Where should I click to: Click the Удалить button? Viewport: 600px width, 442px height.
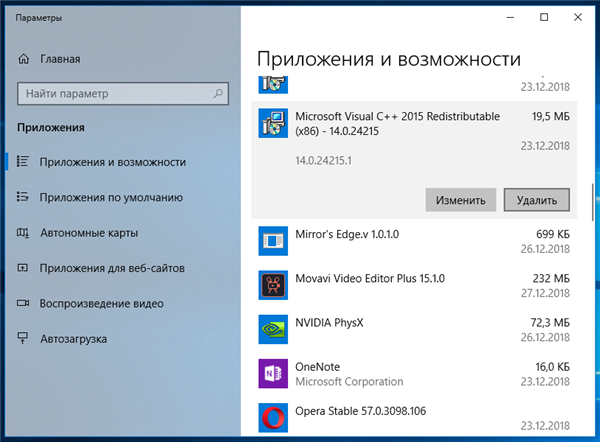[536, 200]
